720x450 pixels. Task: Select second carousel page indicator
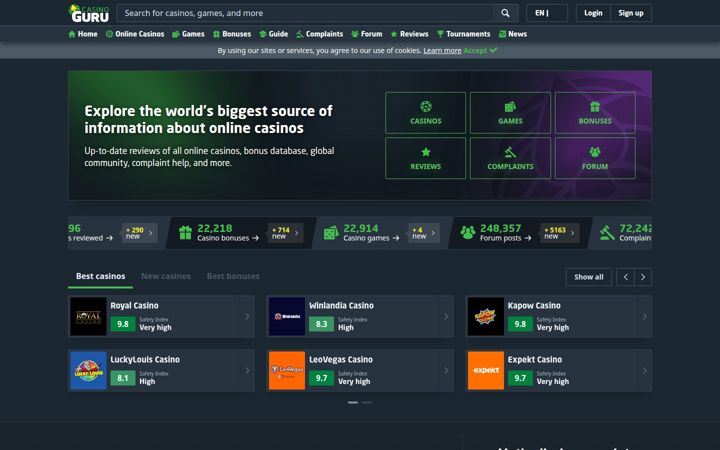(x=367, y=402)
